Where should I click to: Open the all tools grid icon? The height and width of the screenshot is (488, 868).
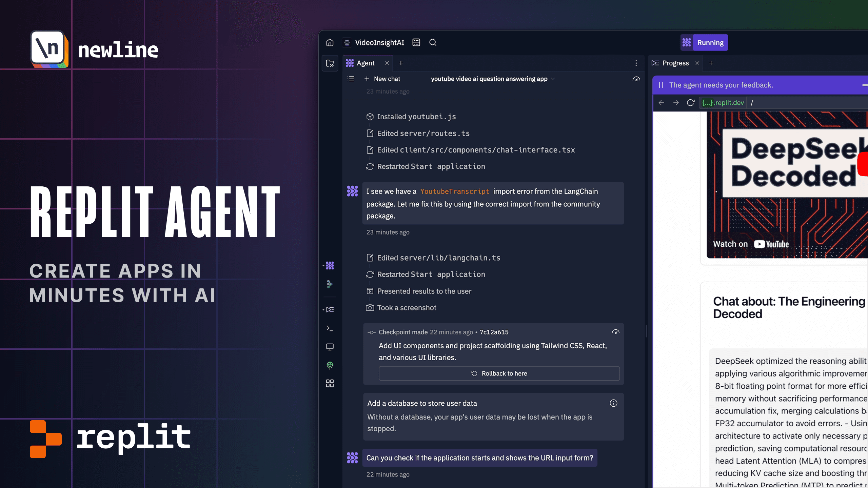(330, 383)
